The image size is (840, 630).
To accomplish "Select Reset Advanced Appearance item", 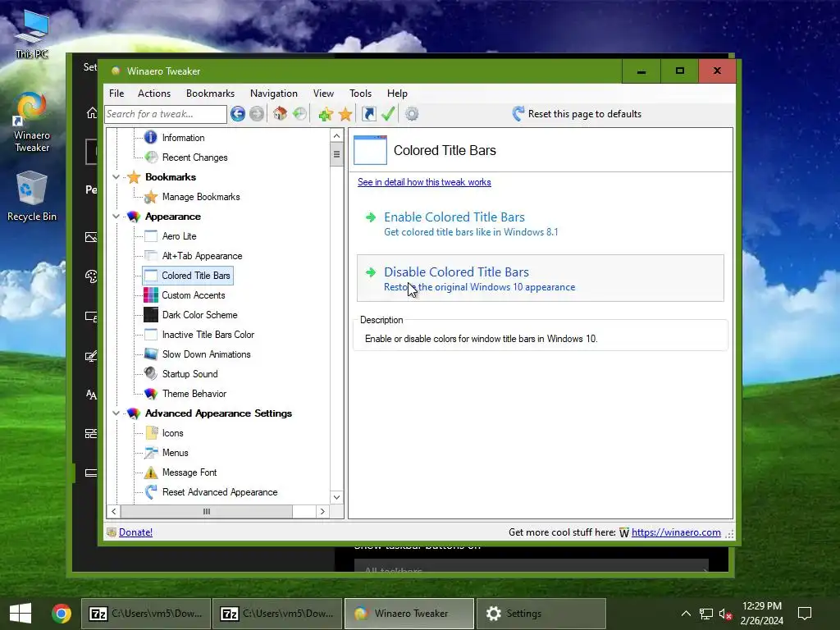I will pyautogui.click(x=220, y=492).
